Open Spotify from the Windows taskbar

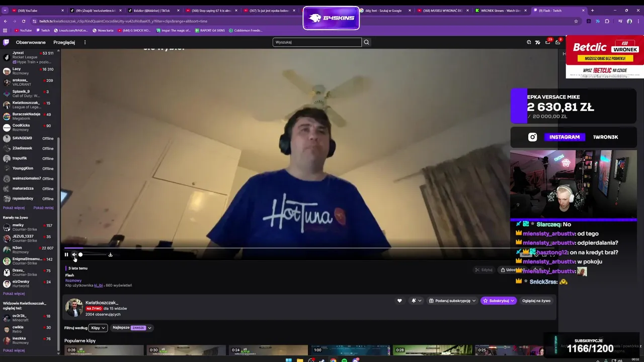(344, 360)
